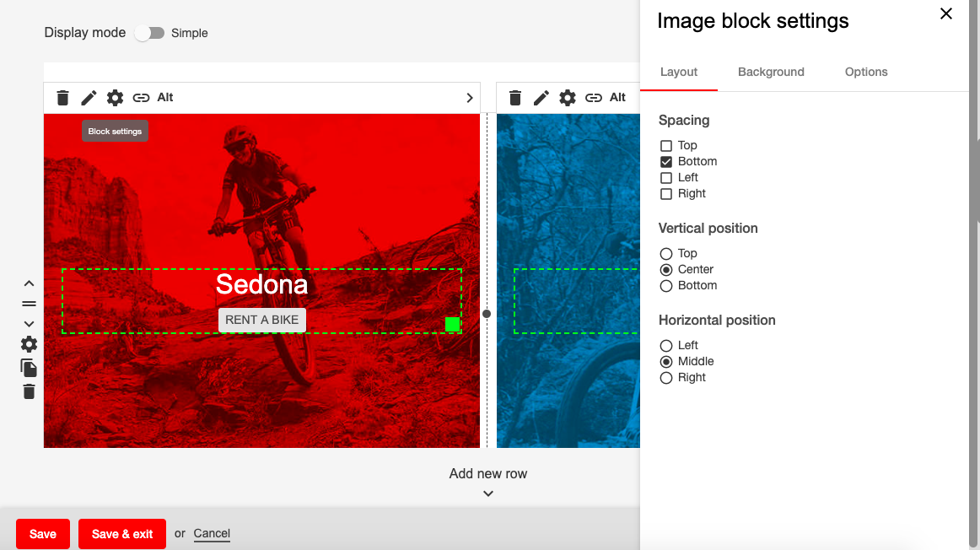Expand the Sedona block toolbar chevron
The image size is (980, 550).
pos(470,97)
